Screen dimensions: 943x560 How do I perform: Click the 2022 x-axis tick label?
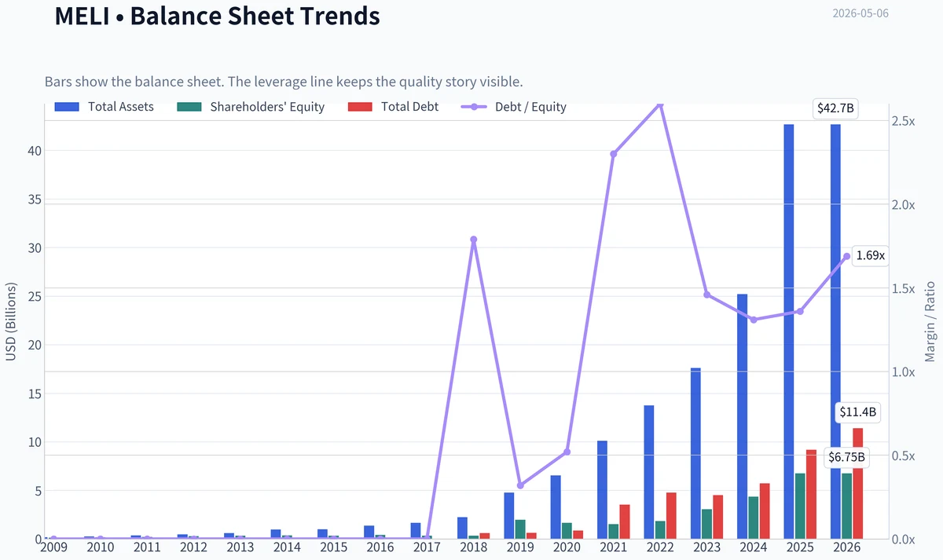pos(660,547)
